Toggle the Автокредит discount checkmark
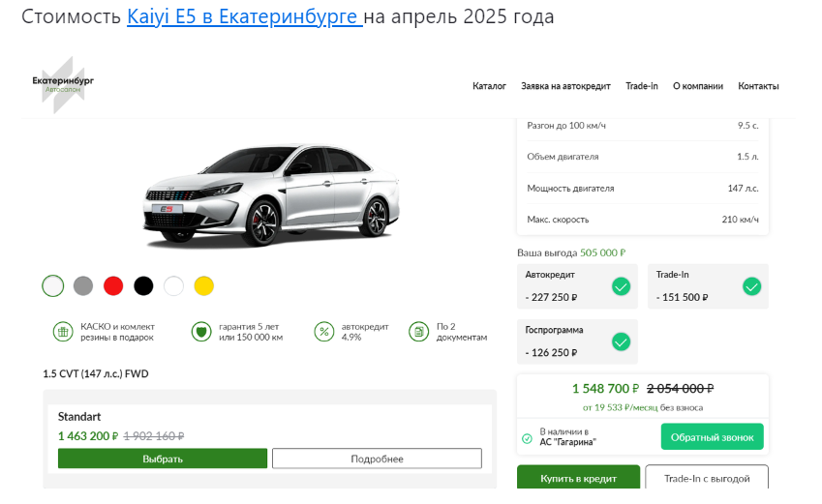The height and width of the screenshot is (504, 822). click(622, 286)
